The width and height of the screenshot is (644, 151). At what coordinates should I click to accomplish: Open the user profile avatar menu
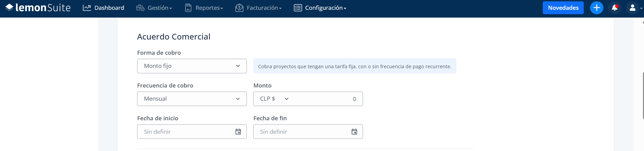(632, 8)
